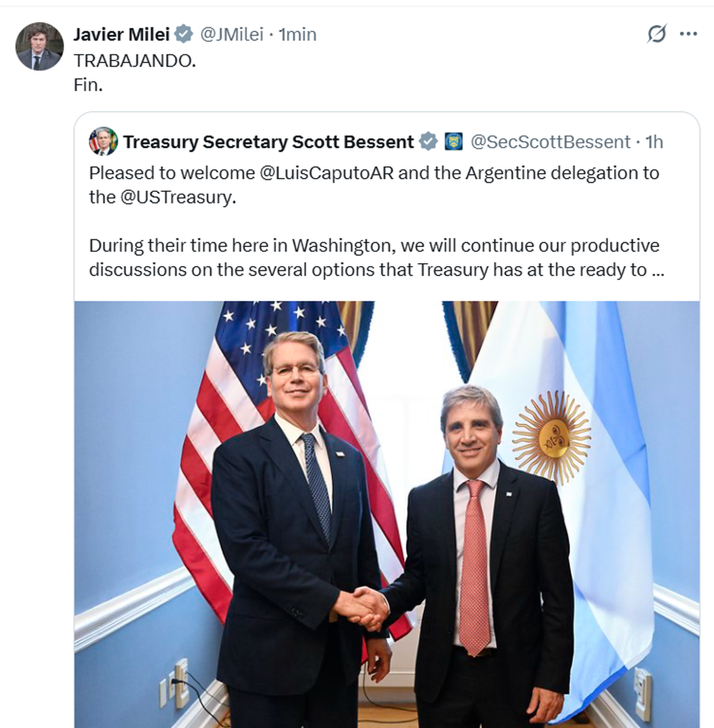Open the three-dot More options menu
The width and height of the screenshot is (714, 728).
tap(688, 34)
